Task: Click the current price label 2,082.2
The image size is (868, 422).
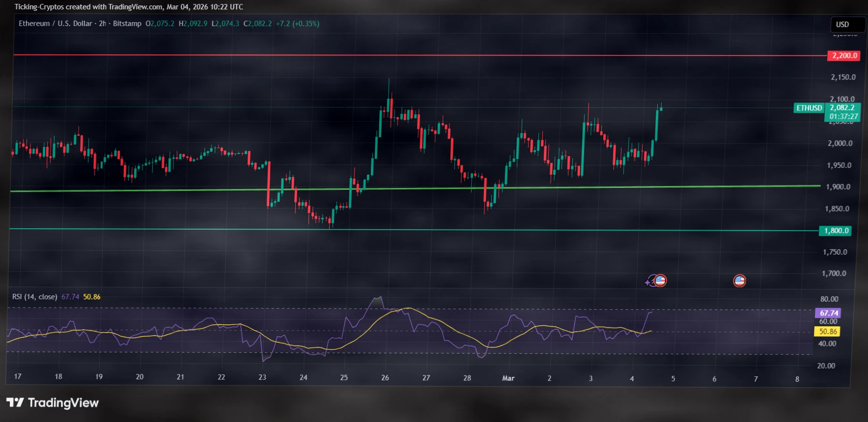Action: click(x=842, y=108)
